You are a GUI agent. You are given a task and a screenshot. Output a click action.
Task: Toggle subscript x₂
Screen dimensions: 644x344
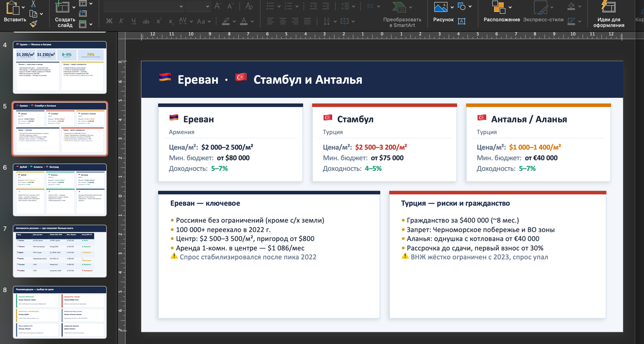click(171, 21)
